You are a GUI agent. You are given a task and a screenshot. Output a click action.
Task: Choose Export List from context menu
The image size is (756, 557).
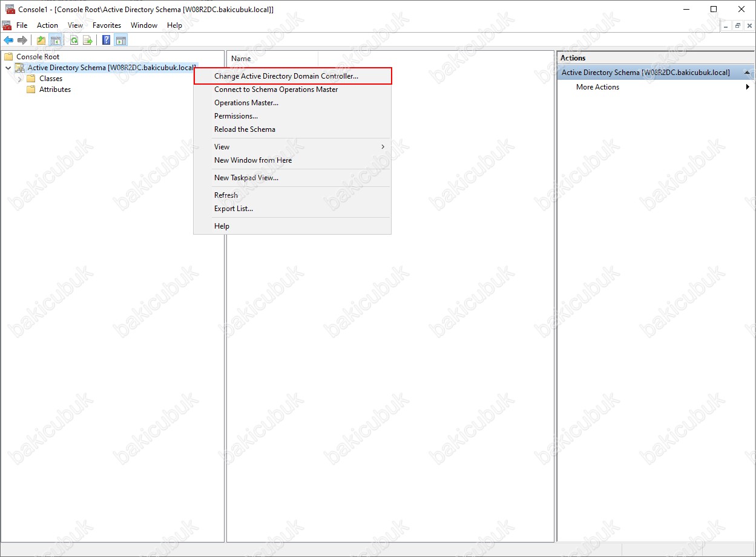(292, 209)
